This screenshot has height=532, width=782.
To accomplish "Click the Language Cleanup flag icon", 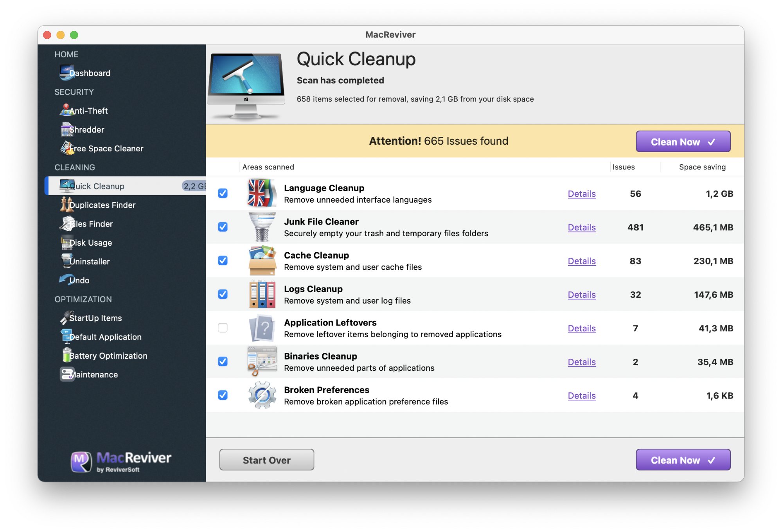I will click(262, 193).
